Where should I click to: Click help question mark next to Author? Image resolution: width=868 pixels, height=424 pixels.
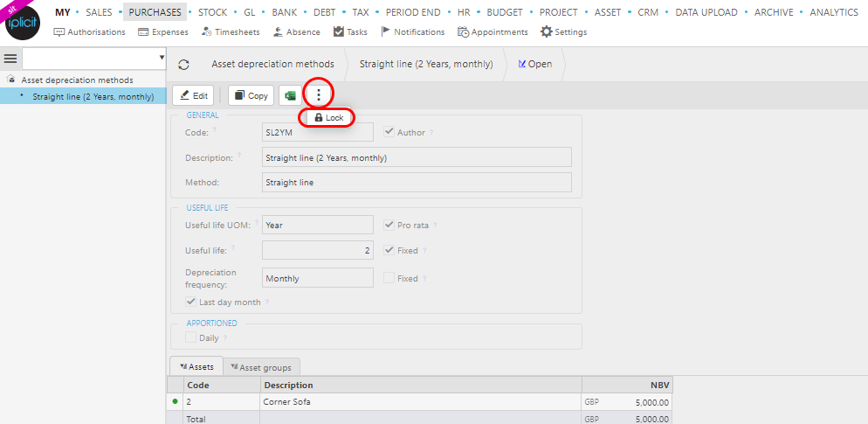pos(431,133)
